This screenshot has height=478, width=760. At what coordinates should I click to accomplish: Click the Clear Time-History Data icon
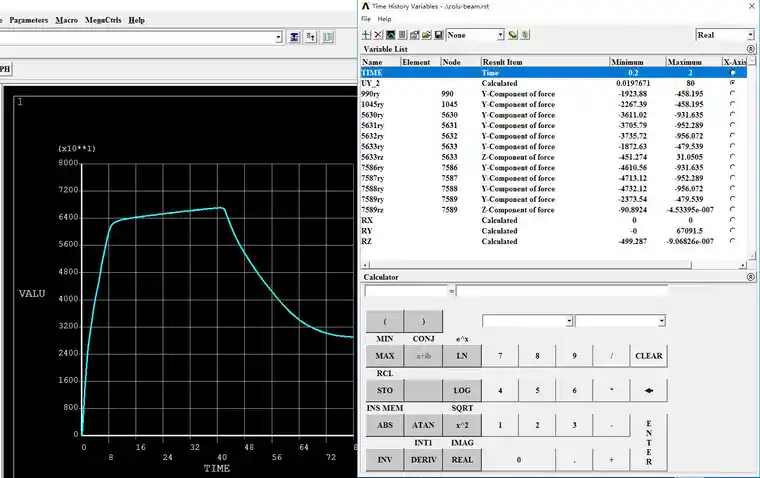point(513,35)
